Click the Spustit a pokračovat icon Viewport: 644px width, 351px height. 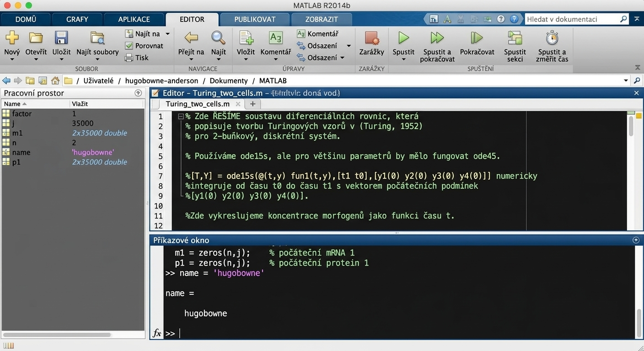(x=437, y=37)
